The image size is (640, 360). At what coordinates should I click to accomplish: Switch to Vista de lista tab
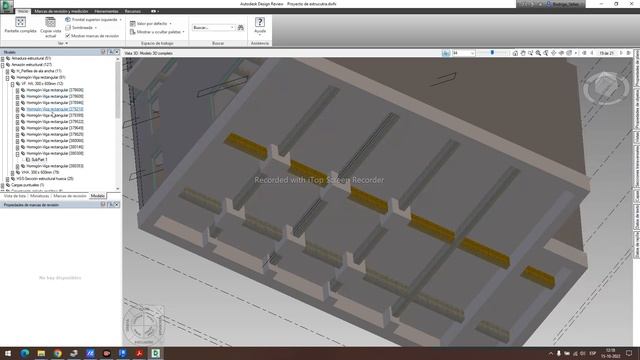(x=15, y=196)
